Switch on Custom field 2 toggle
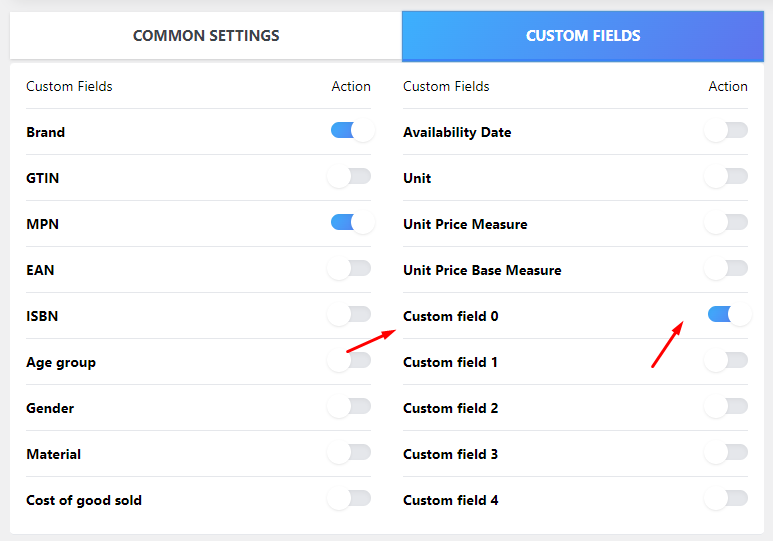Screen dimensions: 773x541 click(x=727, y=407)
